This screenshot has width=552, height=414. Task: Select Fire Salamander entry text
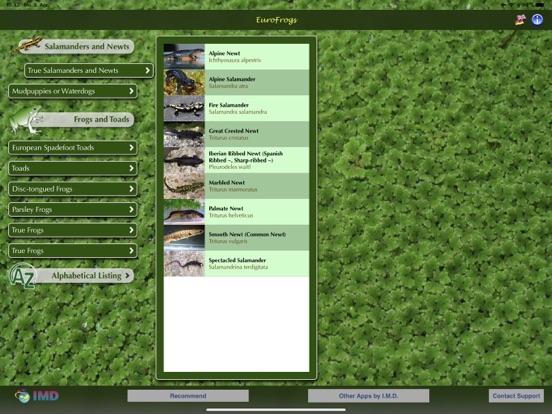click(238, 108)
